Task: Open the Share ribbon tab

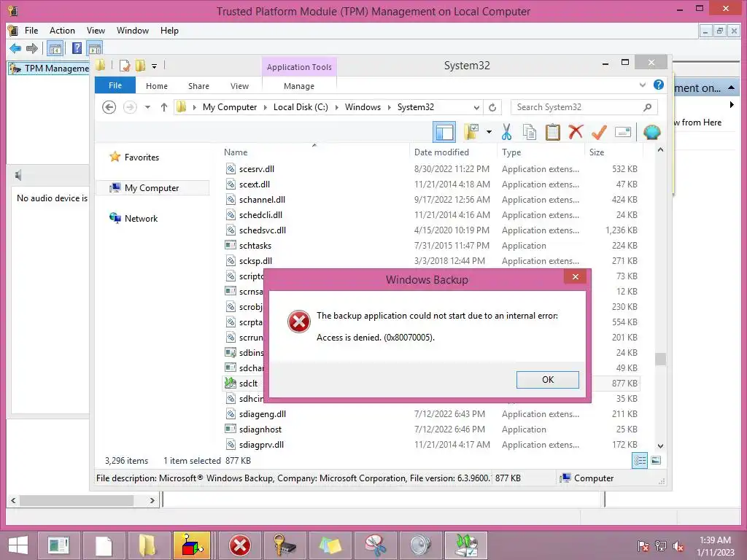Action: point(198,86)
